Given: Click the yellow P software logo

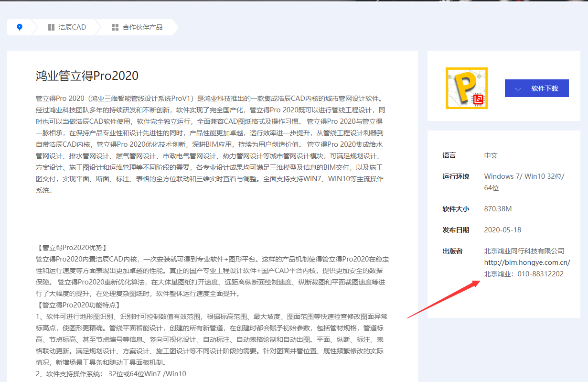Looking at the screenshot, I should click(x=466, y=88).
